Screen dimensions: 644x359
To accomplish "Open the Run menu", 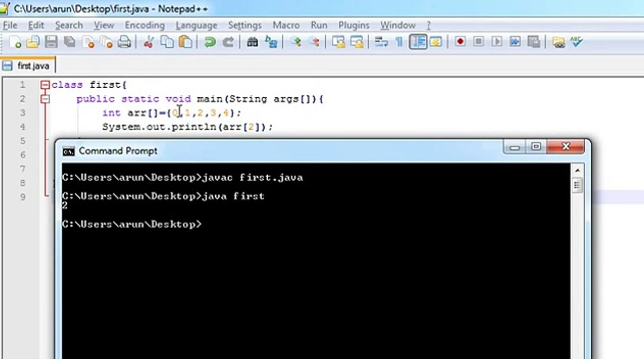I will coord(319,25).
